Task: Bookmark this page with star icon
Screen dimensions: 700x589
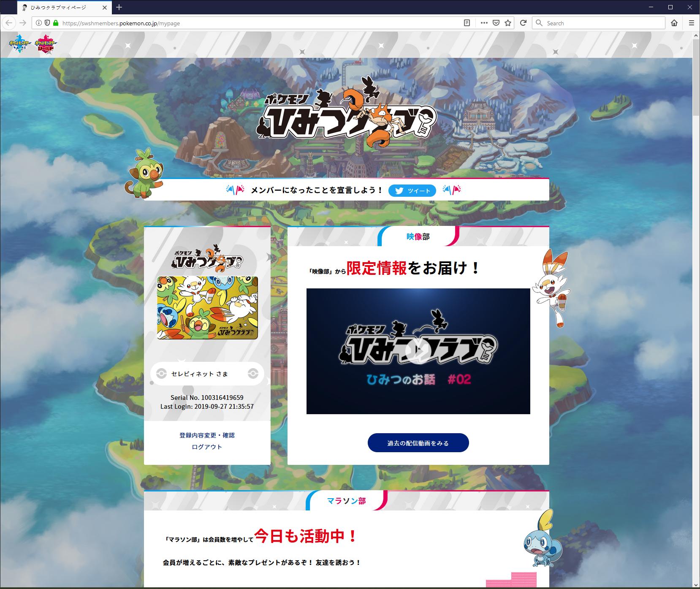Action: pos(508,23)
